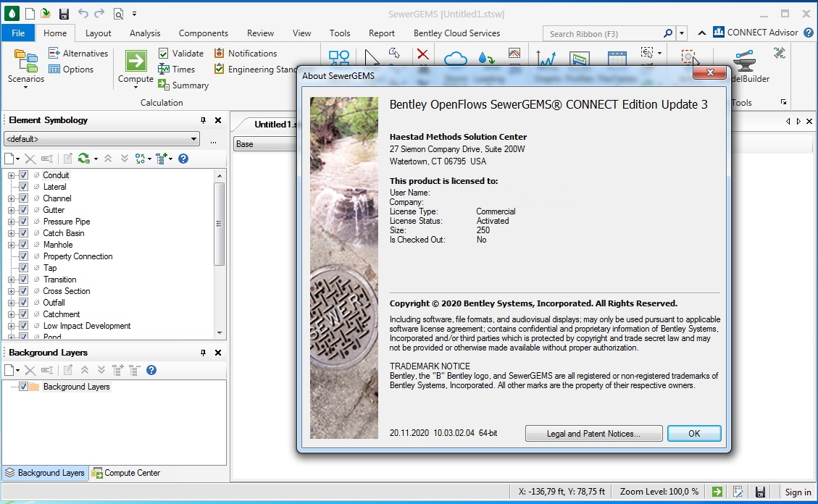
Task: Expand the Conduit tree node
Action: point(11,176)
